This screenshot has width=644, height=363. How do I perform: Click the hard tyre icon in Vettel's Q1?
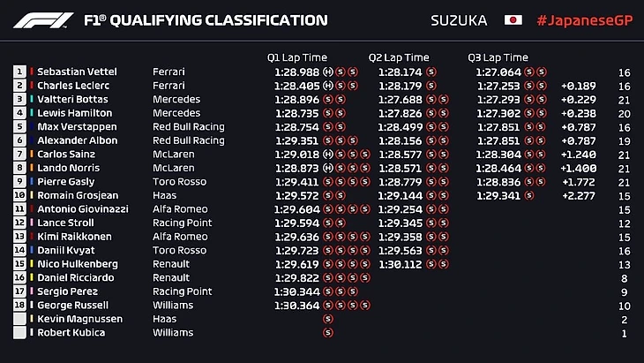tap(328, 72)
